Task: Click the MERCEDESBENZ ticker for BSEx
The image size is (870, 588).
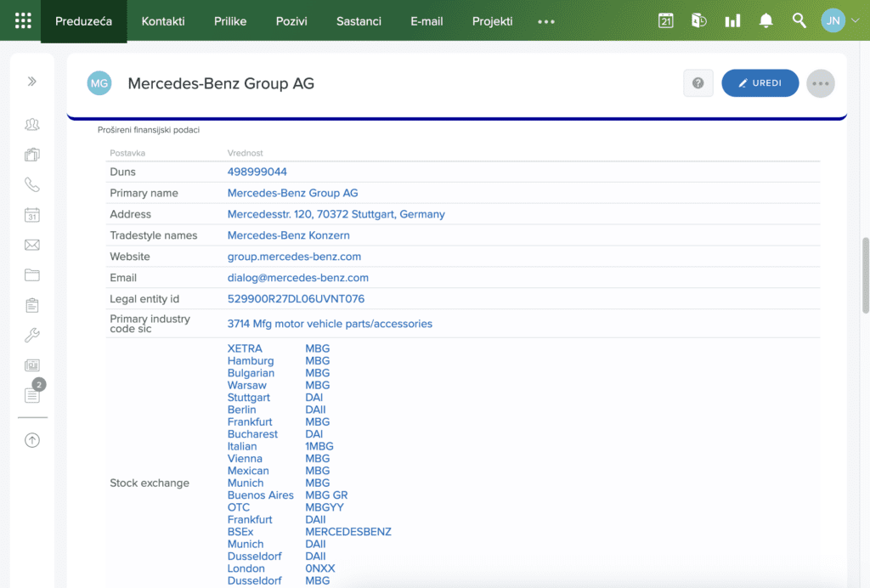Action: pyautogui.click(x=348, y=531)
